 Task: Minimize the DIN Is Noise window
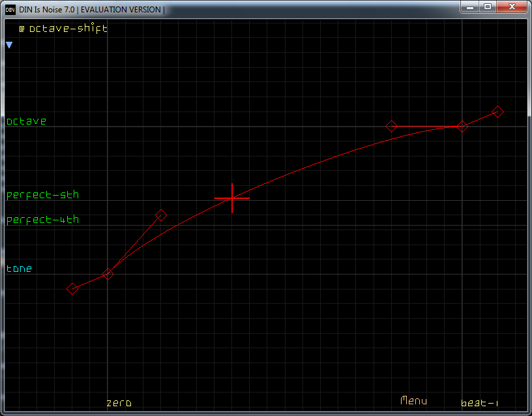(469, 7)
